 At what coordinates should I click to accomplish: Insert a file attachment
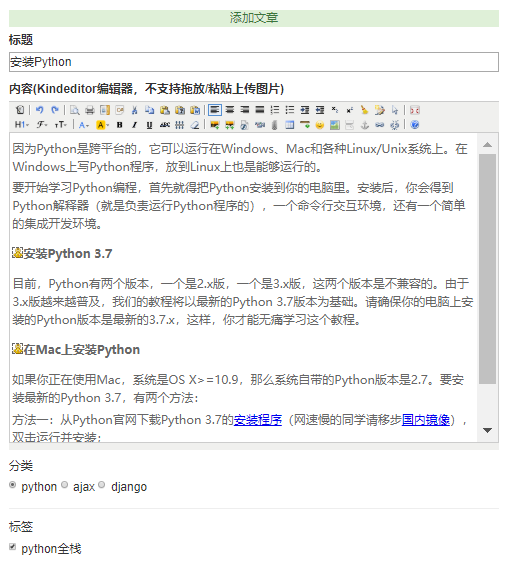point(275,125)
